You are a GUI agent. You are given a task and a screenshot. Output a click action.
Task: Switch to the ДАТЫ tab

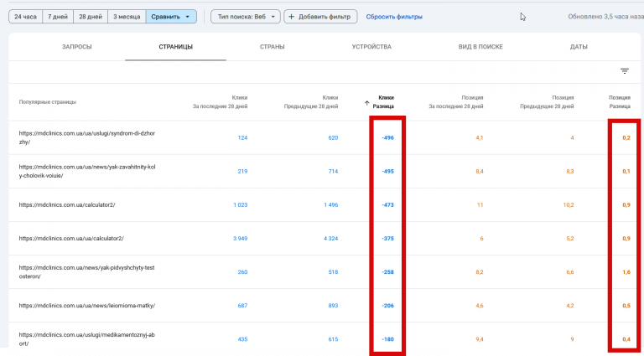coord(579,47)
